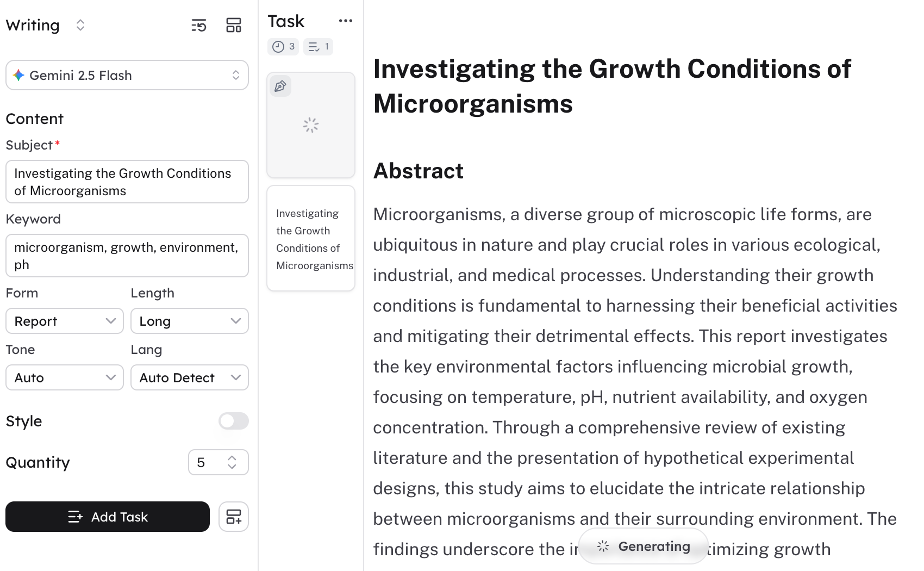Image resolution: width=924 pixels, height=571 pixels.
Task: Adjust the Quantity stepper arrows
Action: [232, 462]
